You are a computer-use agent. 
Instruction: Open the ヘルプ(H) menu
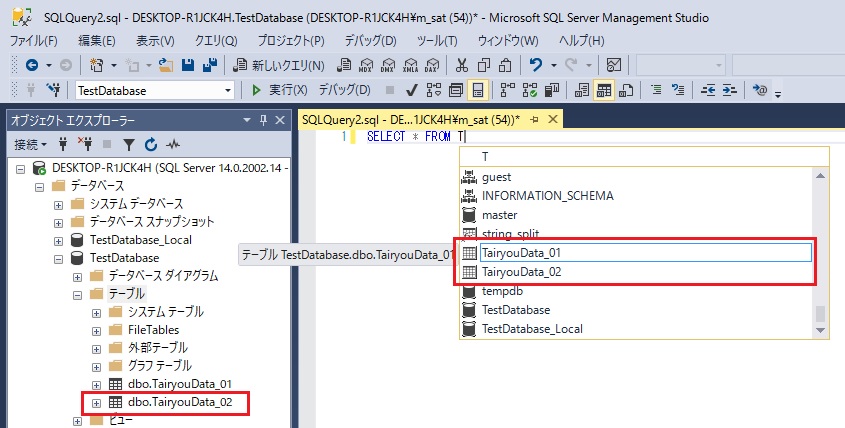(581, 41)
